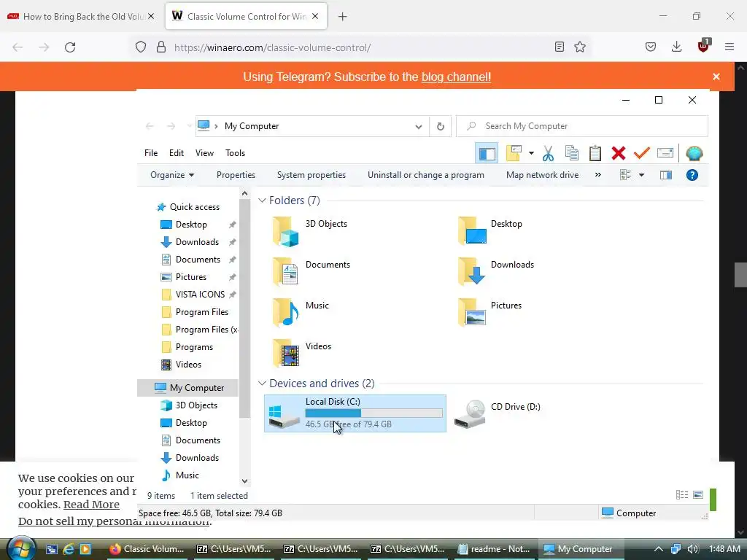Image resolution: width=747 pixels, height=560 pixels.
Task: Select the Music folder in main pane
Action: [x=301, y=312]
